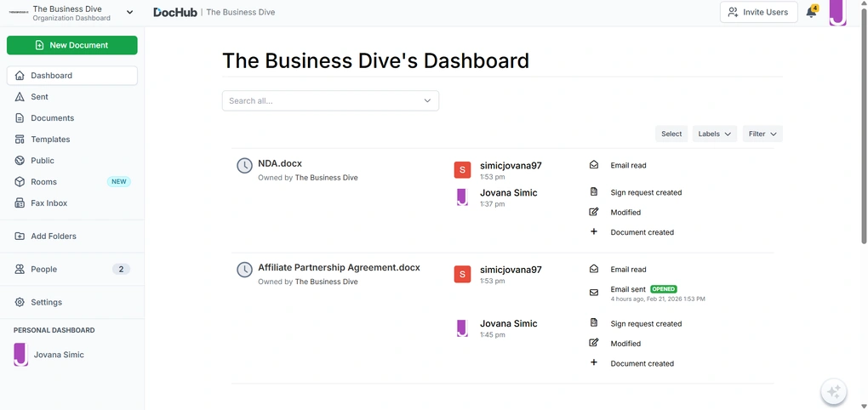
Task: Click the green OPENED badge
Action: click(x=663, y=289)
